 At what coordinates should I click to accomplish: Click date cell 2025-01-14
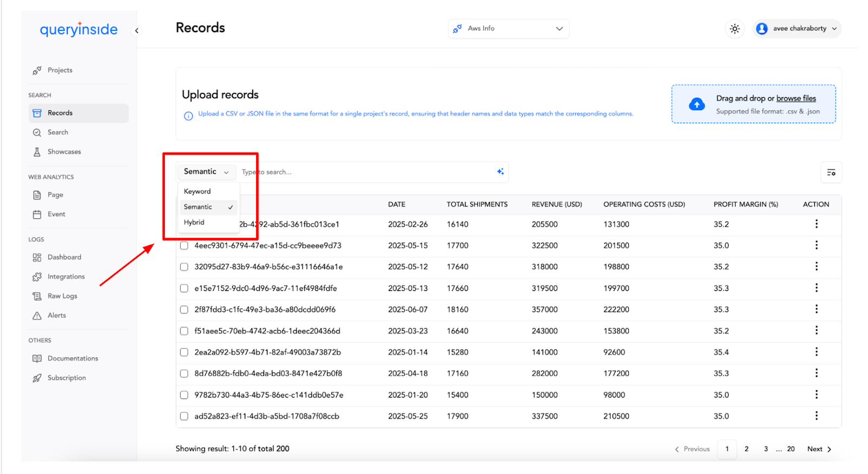pyautogui.click(x=408, y=352)
